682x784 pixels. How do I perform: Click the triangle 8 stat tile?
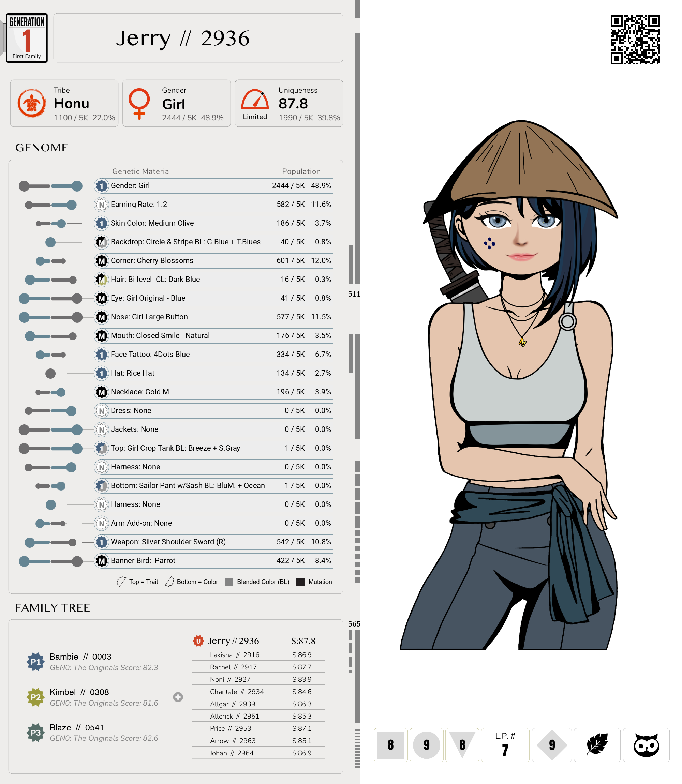click(x=462, y=745)
